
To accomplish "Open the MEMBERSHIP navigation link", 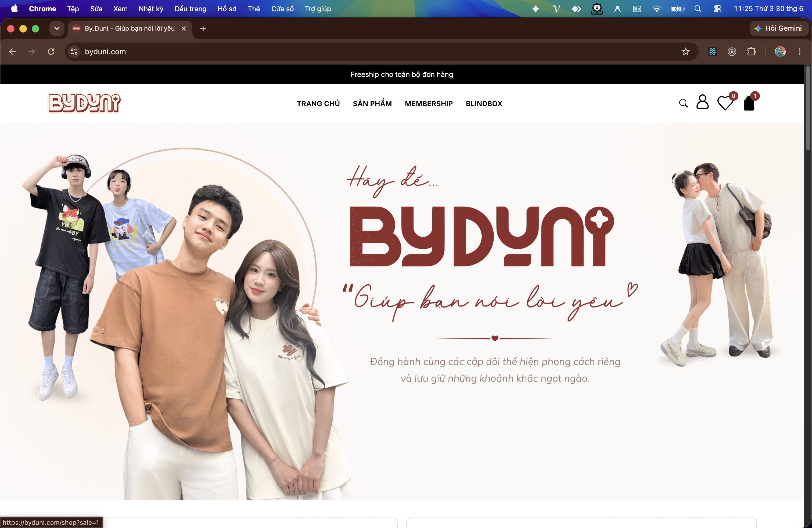I will [x=429, y=104].
